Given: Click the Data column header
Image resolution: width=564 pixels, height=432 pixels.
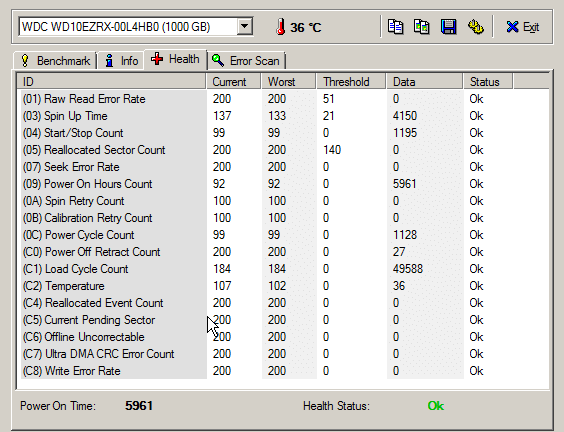Looking at the screenshot, I should click(x=425, y=82).
